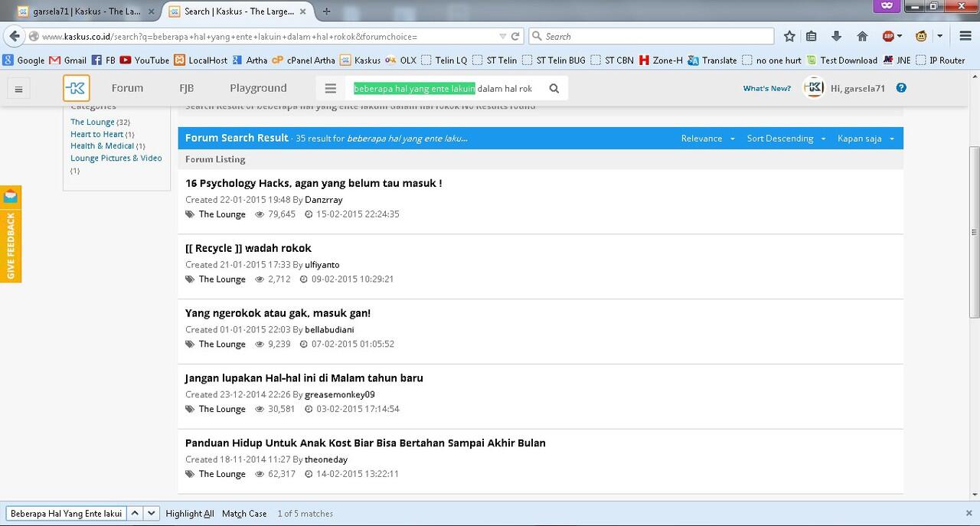
Task: Click the Kaskus logo
Action: [77, 88]
